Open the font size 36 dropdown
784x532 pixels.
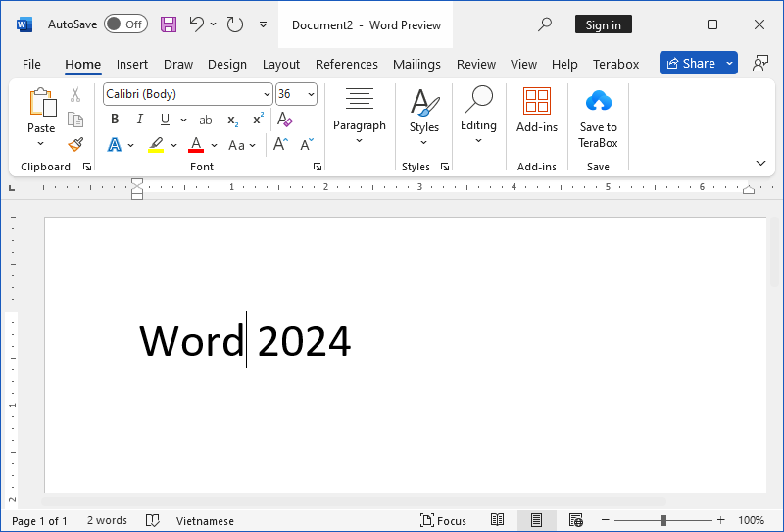(x=311, y=94)
